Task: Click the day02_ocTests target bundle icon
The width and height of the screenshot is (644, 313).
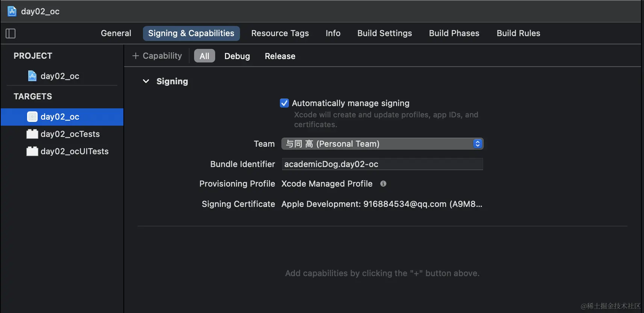Action: [32, 134]
